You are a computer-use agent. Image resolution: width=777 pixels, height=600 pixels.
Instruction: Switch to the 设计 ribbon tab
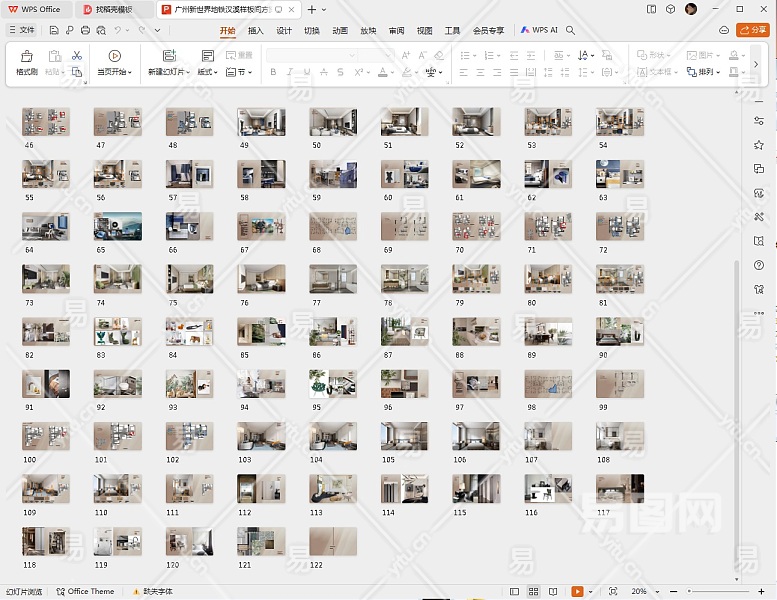[284, 30]
